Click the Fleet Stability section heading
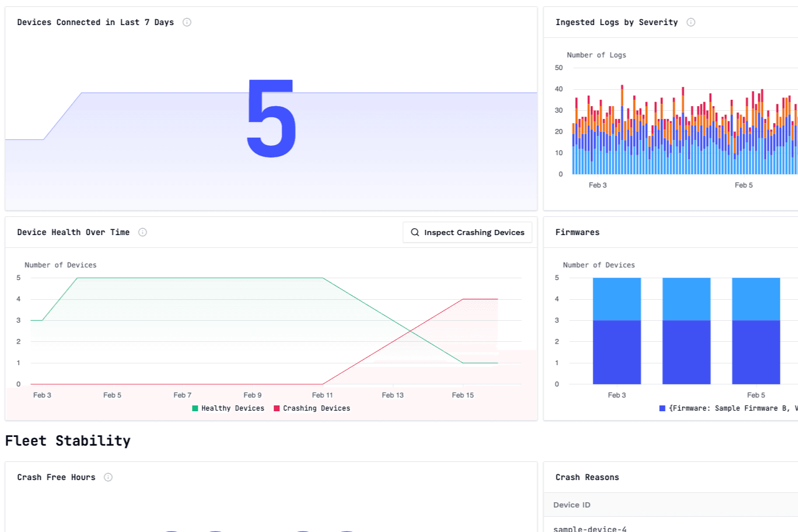Screen dimensions: 798x532 pyautogui.click(x=68, y=441)
